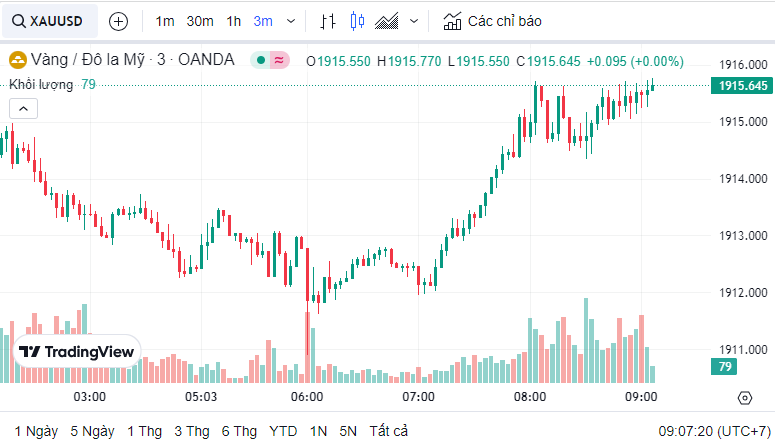The width and height of the screenshot is (775, 448).
Task: Open the chart settings hexagon icon
Action: pyautogui.click(x=744, y=398)
